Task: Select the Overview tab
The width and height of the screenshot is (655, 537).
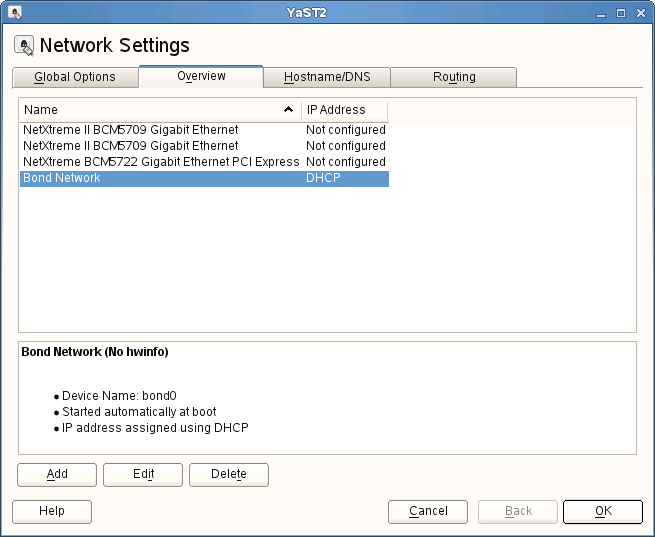Action: click(201, 76)
